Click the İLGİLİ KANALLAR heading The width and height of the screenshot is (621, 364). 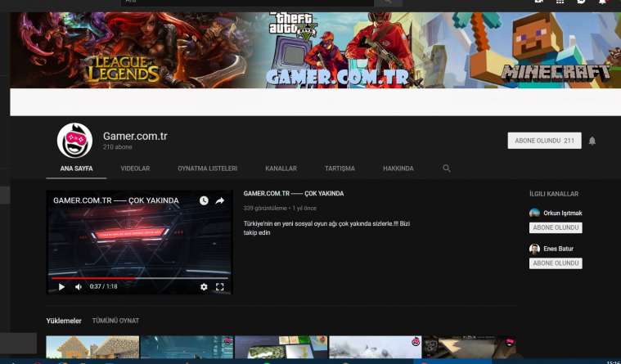pos(554,194)
